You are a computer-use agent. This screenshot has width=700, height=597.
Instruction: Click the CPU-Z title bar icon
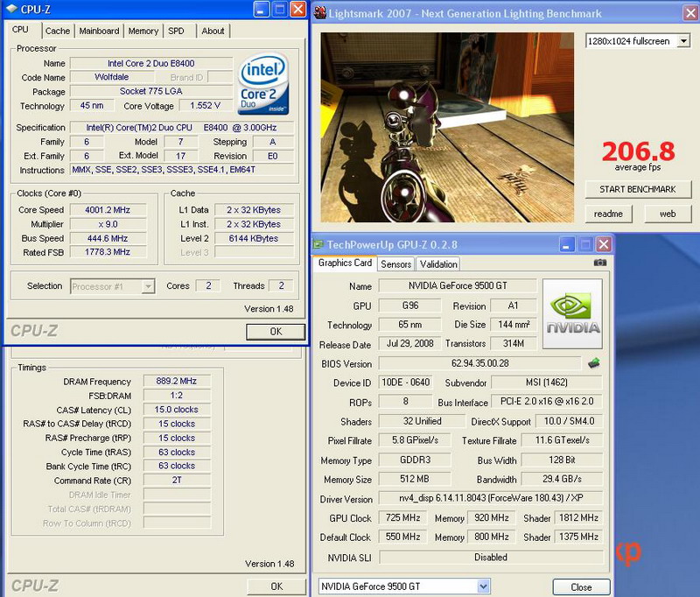tap(11, 9)
